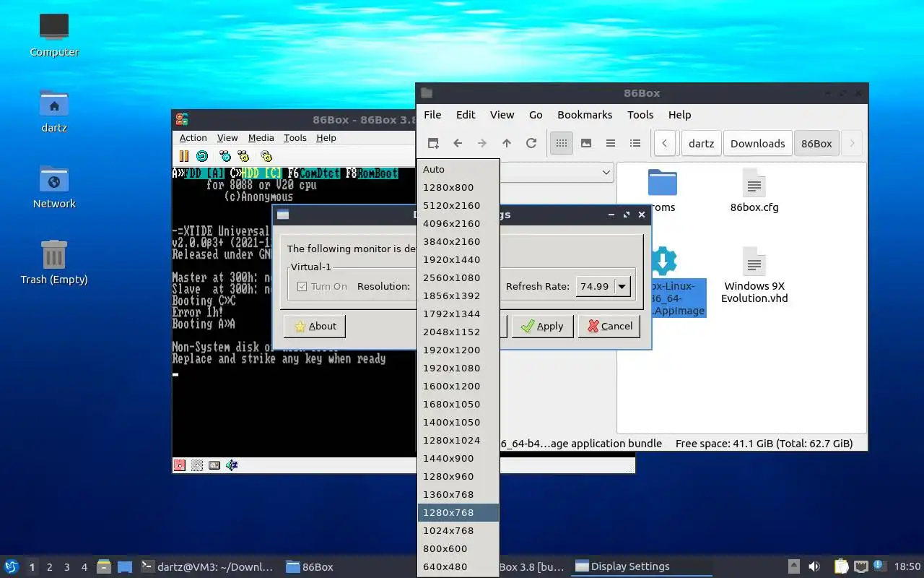924x578 pixels.
Task: Expand the file manager side pane dropdown
Action: point(606,172)
